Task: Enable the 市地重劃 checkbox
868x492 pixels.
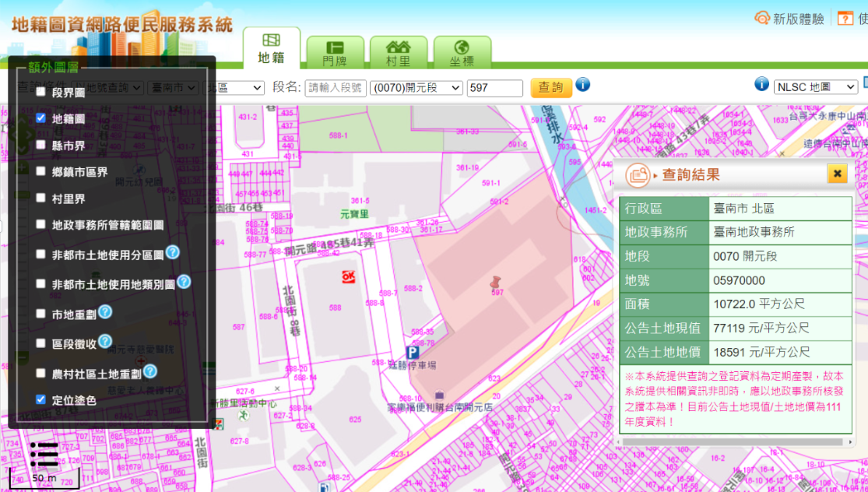Action: 40,313
